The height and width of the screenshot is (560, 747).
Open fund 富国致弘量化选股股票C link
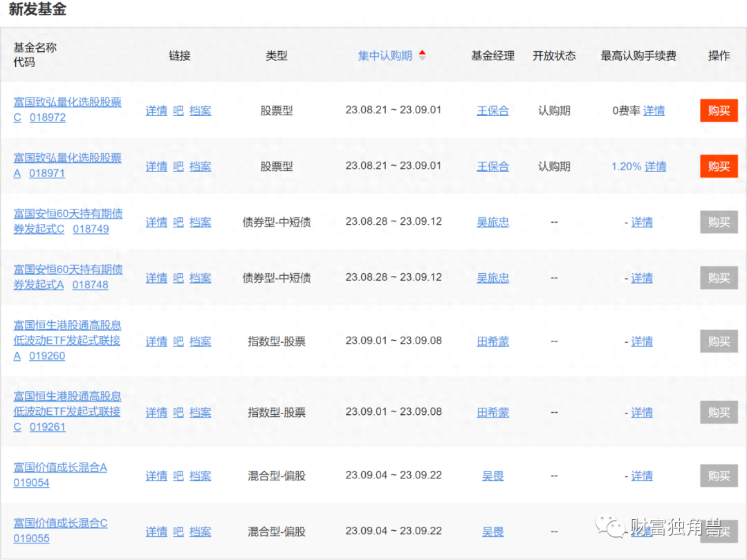coord(67,102)
